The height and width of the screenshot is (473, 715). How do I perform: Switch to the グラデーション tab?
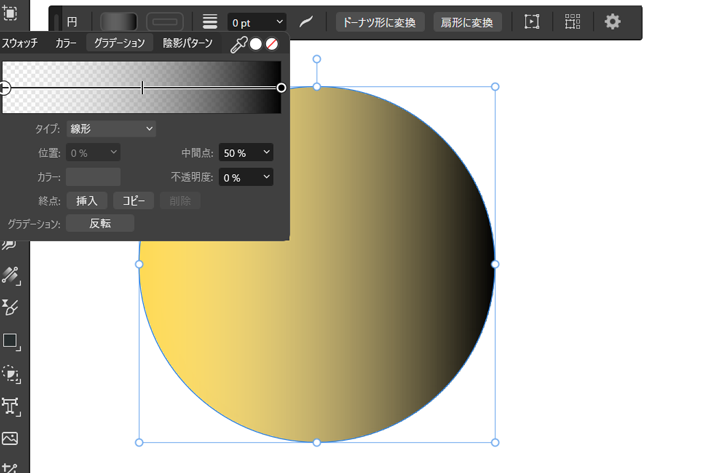119,43
